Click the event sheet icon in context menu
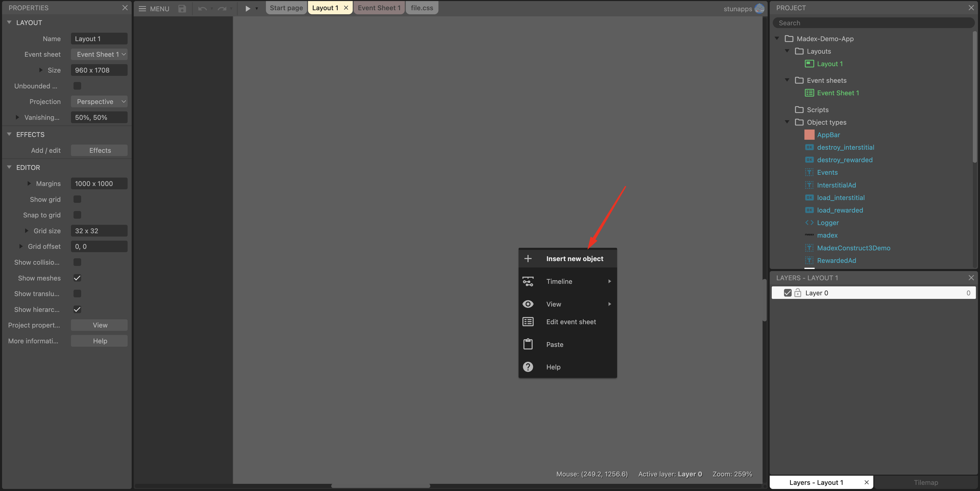 (x=528, y=322)
